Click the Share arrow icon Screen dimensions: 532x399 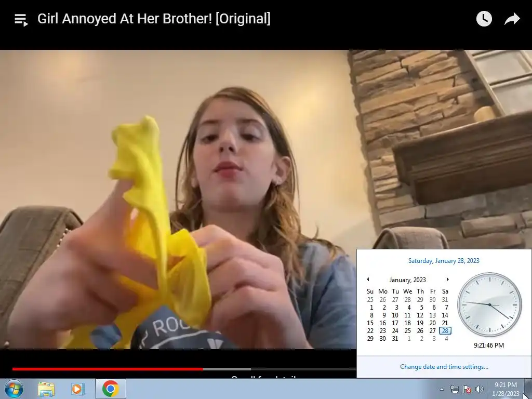(512, 19)
